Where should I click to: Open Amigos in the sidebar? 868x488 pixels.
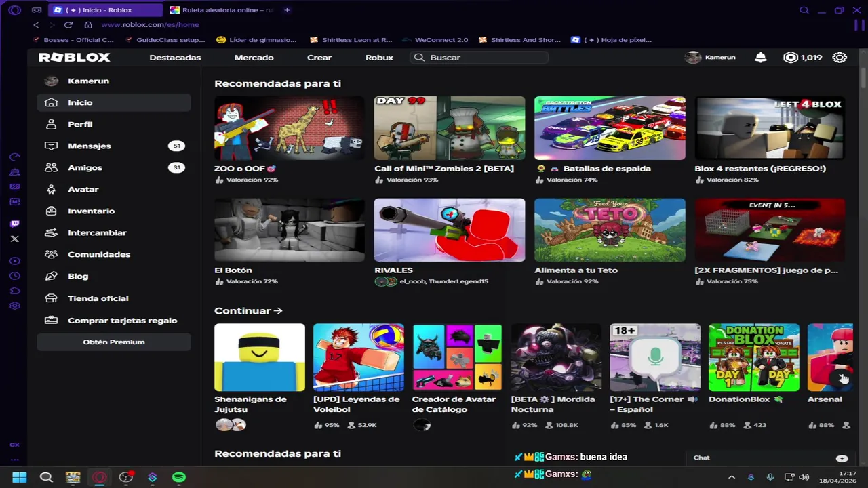point(114,167)
